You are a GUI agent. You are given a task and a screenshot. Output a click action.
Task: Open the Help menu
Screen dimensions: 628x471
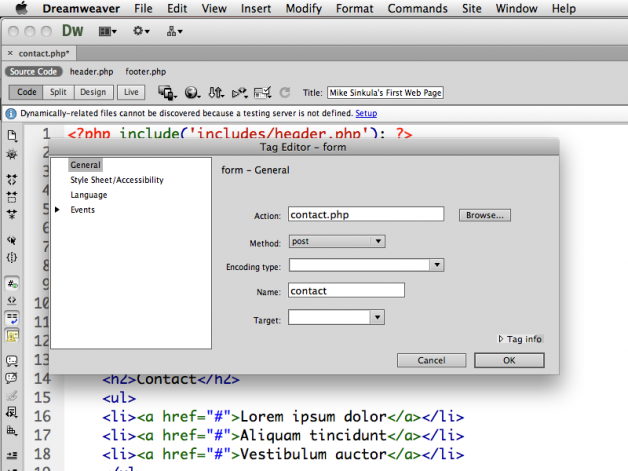tap(564, 8)
